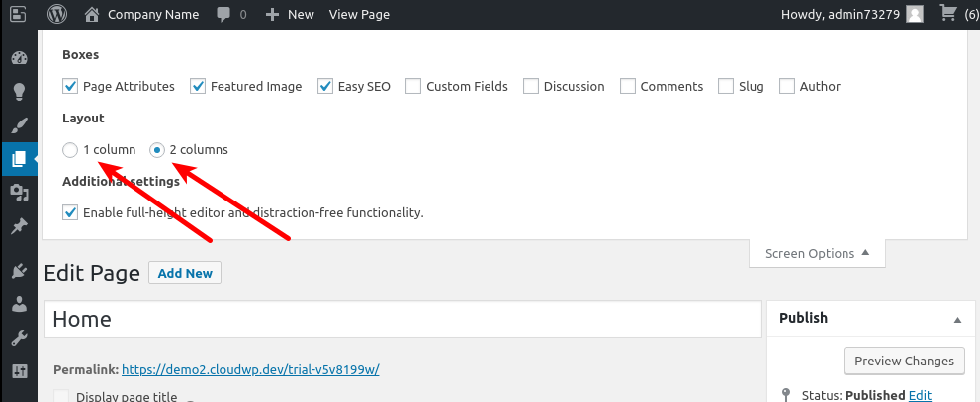Viewport: 980px width, 402px height.
Task: Disable full-height editor checkbox
Action: pyautogui.click(x=70, y=212)
